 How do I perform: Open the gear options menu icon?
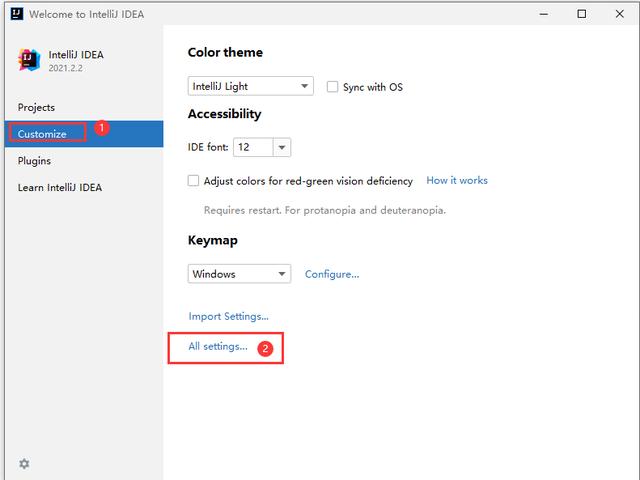24,464
